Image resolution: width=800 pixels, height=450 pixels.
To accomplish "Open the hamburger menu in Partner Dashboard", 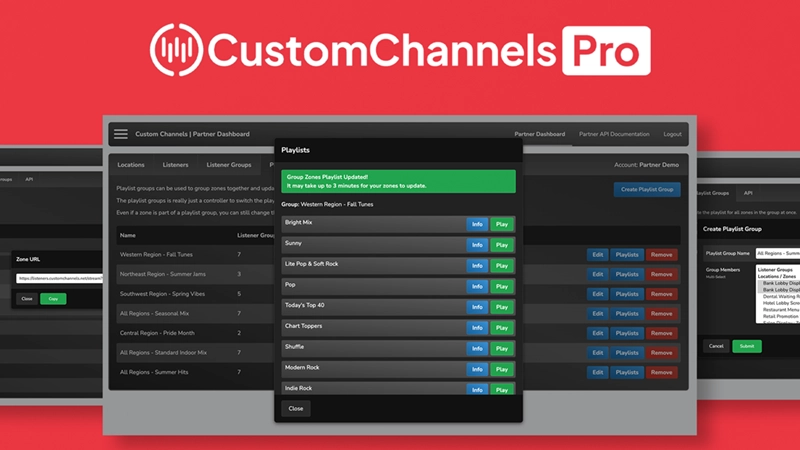I will click(121, 134).
